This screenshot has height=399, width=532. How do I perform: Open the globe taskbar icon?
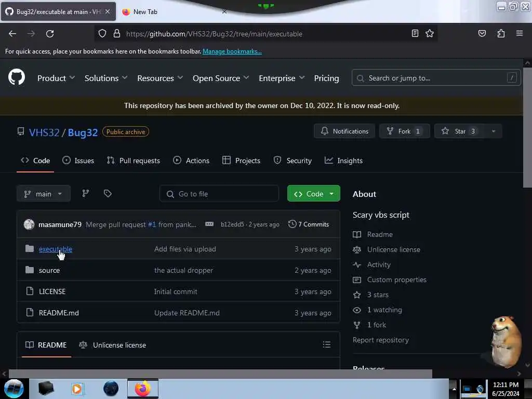pos(111,389)
